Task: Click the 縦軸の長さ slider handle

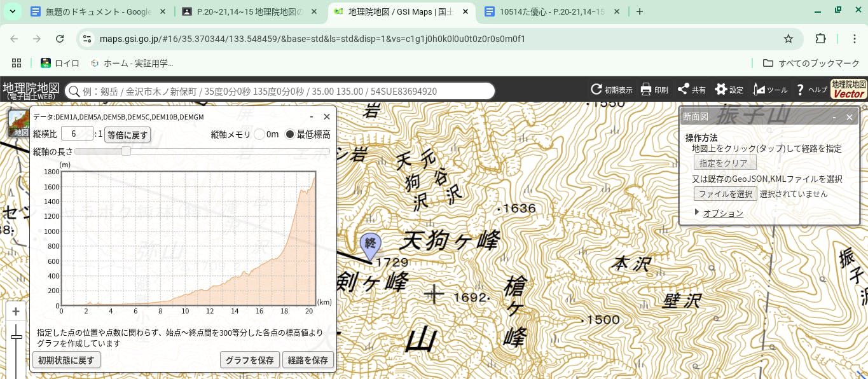Action: point(126,151)
